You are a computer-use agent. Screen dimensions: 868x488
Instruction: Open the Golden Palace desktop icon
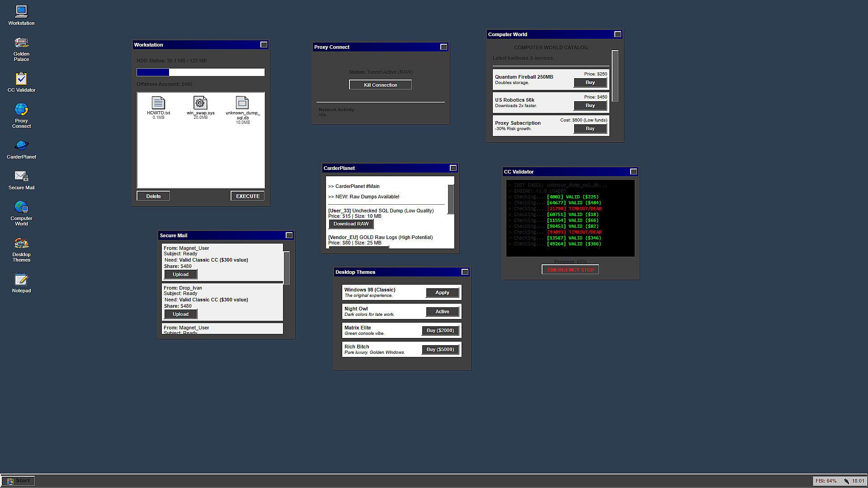[21, 44]
